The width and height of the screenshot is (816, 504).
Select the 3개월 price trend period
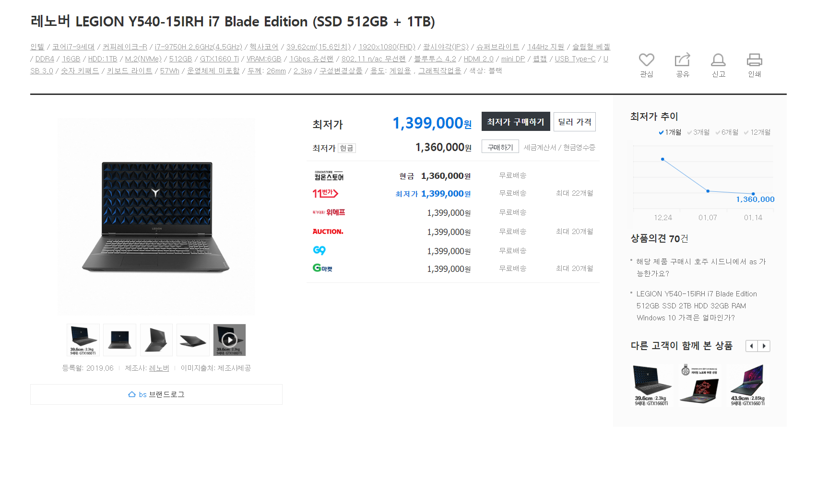(698, 132)
